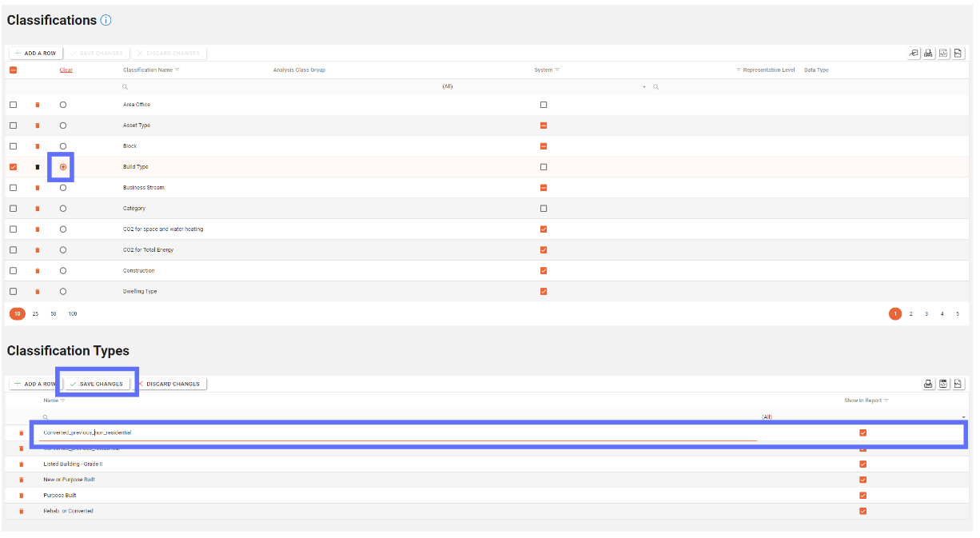Go to page 3 of Classifications

pos(926,314)
